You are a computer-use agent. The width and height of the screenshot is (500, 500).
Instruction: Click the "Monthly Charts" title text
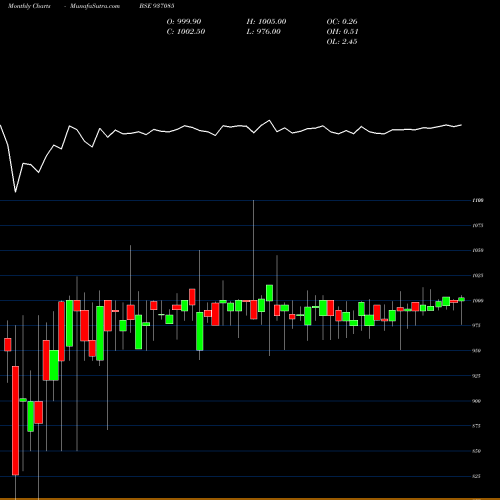pos(29,6)
